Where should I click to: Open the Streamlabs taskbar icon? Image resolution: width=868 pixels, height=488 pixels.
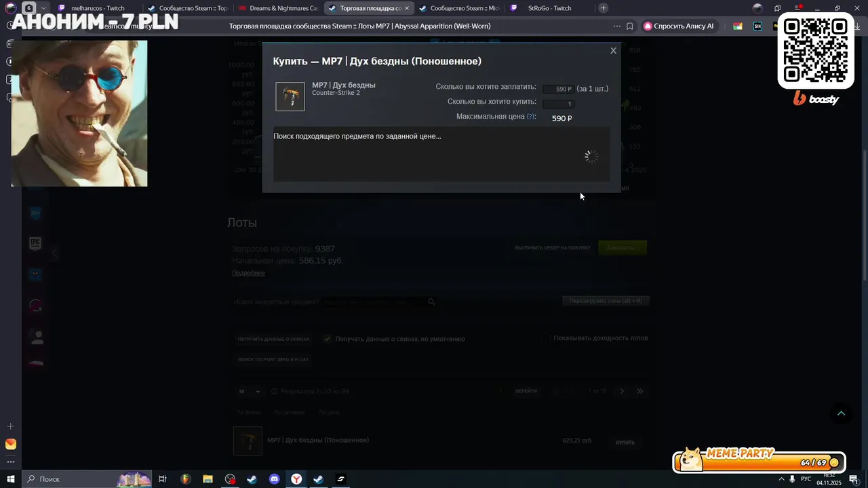341,479
